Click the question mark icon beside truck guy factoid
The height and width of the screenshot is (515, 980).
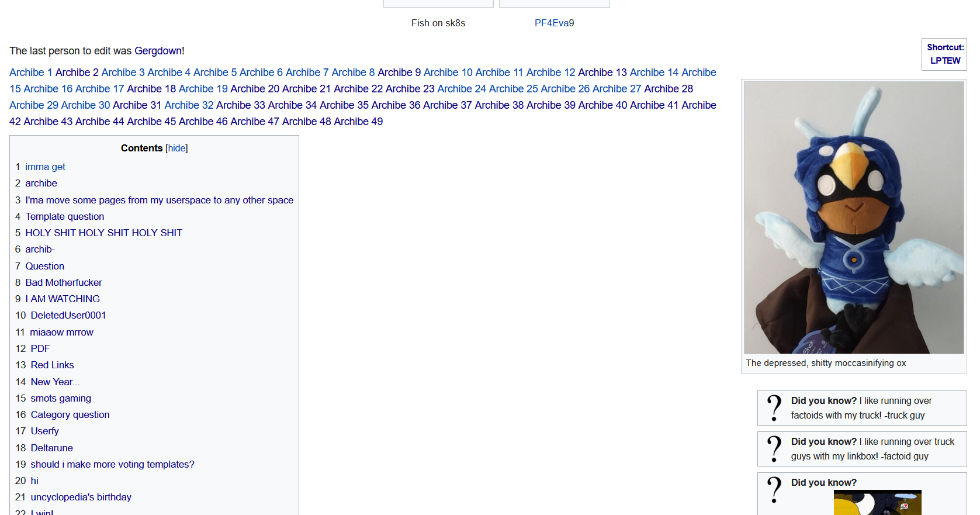tap(774, 408)
